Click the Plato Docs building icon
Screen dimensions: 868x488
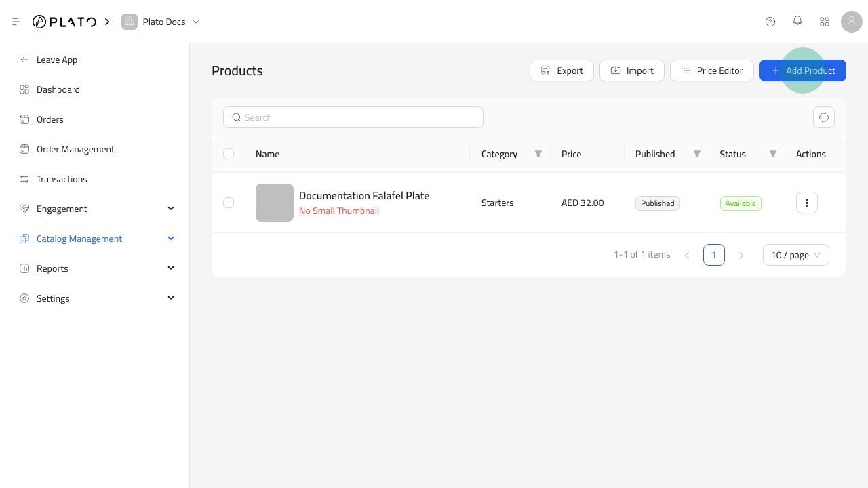130,22
